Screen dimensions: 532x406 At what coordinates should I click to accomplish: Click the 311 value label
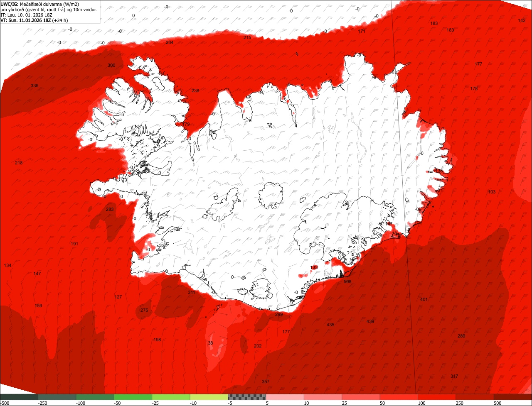pyautogui.click(x=191, y=292)
